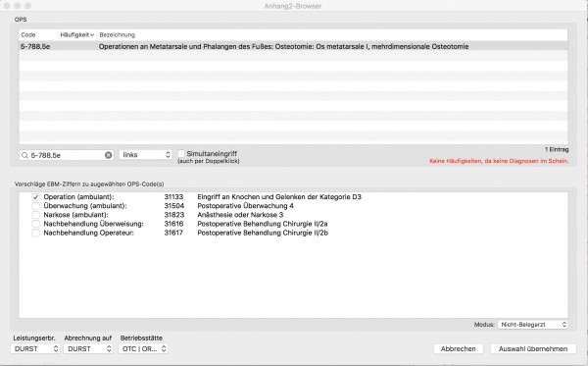This screenshot has height=366, width=588.
Task: Tick the Simultaneingriff checkbox
Action: [181, 153]
